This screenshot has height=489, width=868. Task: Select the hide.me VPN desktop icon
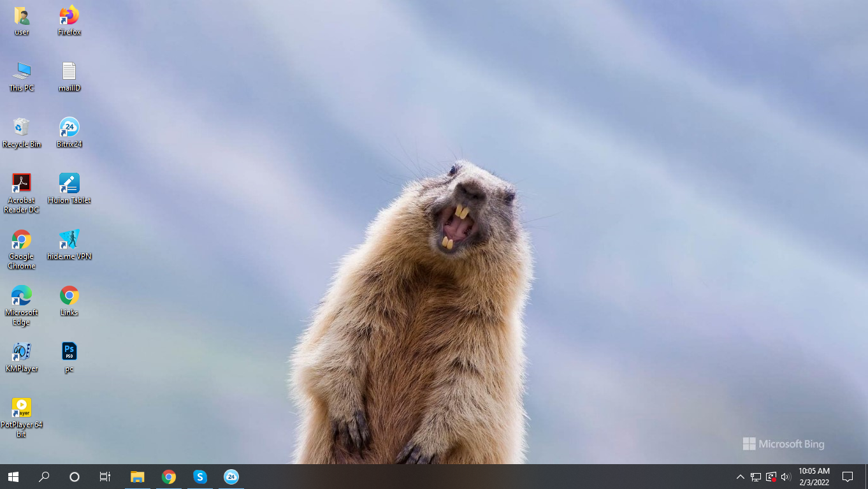pyautogui.click(x=69, y=240)
